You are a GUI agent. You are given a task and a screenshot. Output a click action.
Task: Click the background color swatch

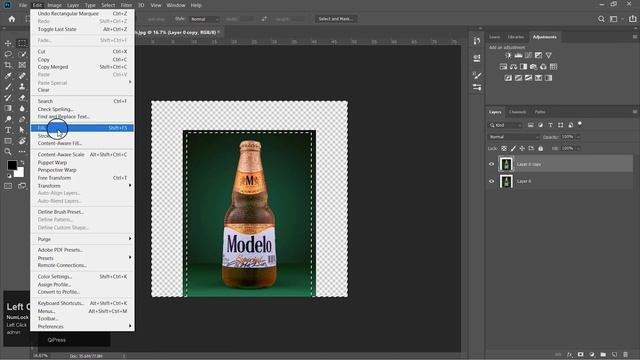[19, 172]
